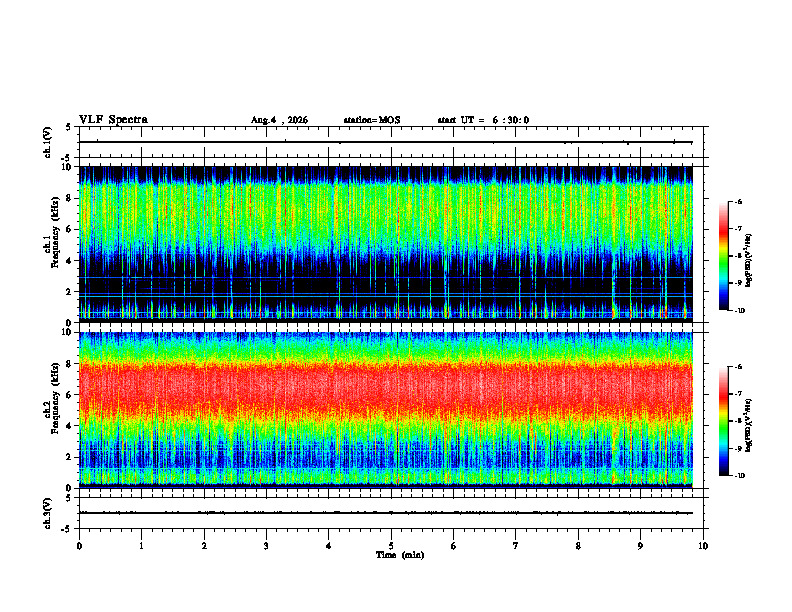
Task: Click the ch.3(V) voltage trace strip
Action: pyautogui.click(x=385, y=513)
